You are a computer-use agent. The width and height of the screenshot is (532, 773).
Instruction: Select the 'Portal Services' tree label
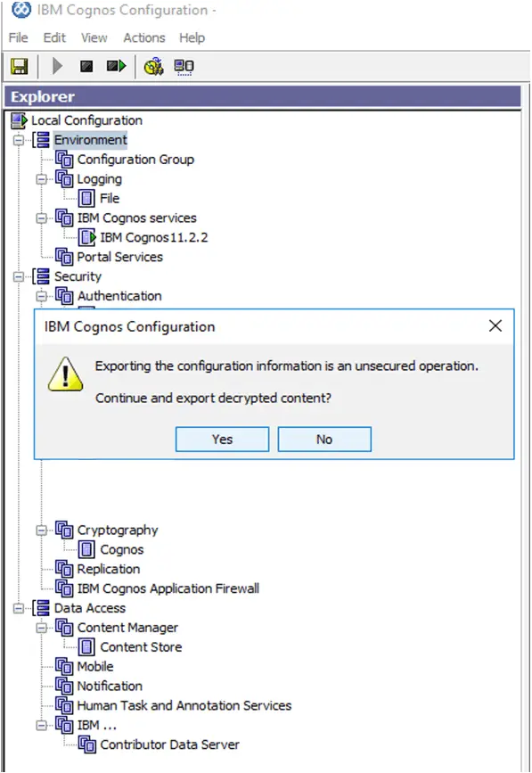point(120,258)
